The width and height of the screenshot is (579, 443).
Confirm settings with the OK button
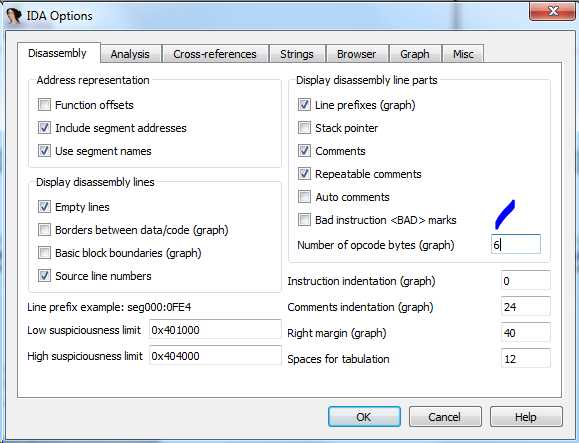364,417
